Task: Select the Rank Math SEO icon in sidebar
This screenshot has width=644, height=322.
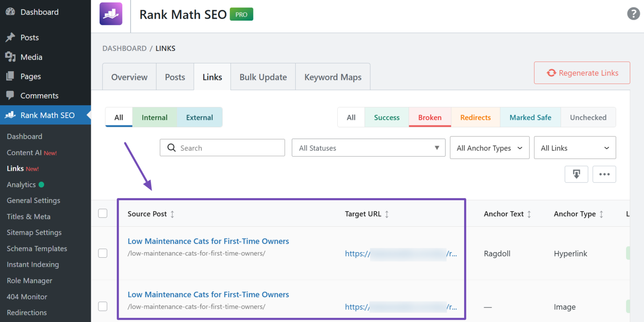Action: tap(11, 115)
